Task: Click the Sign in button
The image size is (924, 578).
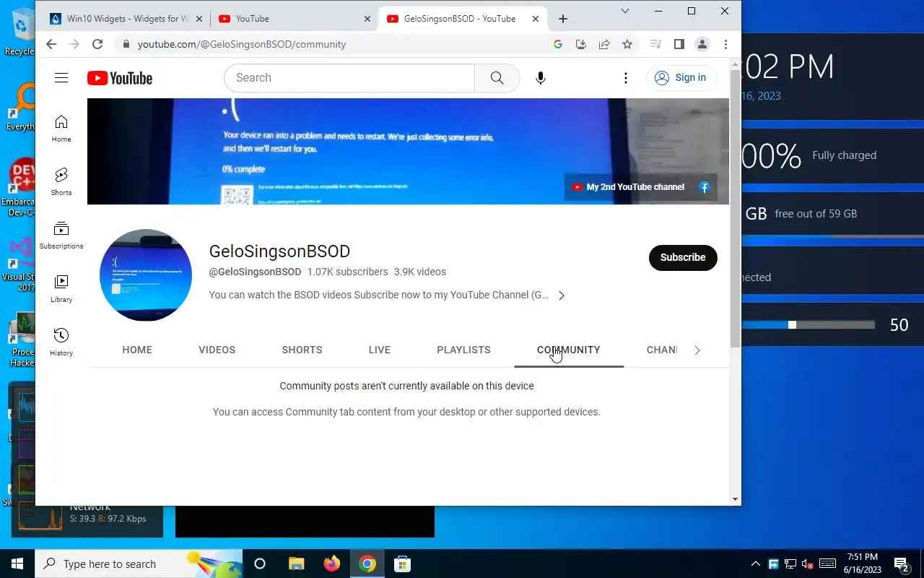Action: [x=681, y=78]
